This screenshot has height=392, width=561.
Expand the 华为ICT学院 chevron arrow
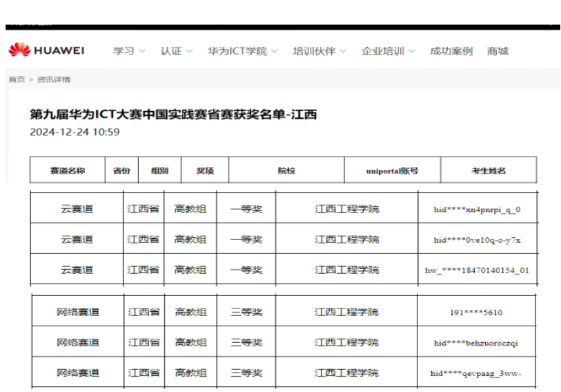275,51
